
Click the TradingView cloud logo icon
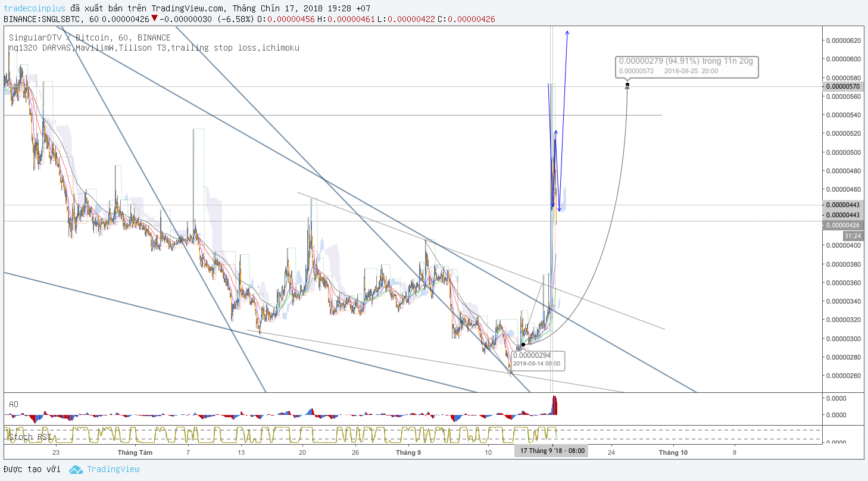pyautogui.click(x=76, y=470)
